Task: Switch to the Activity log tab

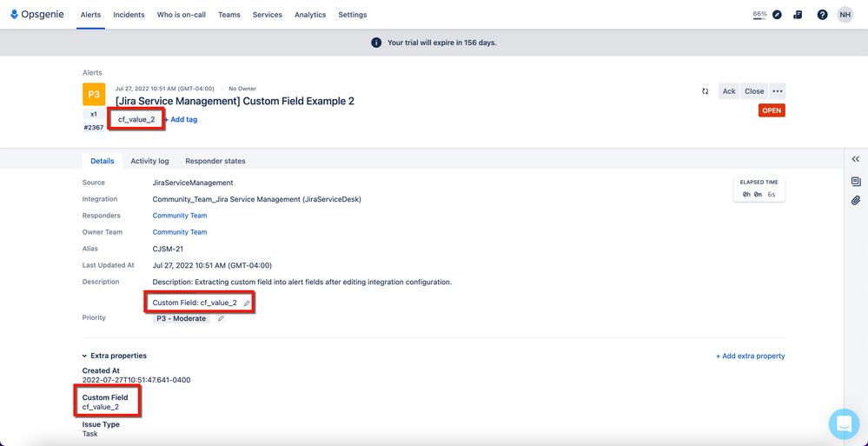Action: (x=149, y=161)
